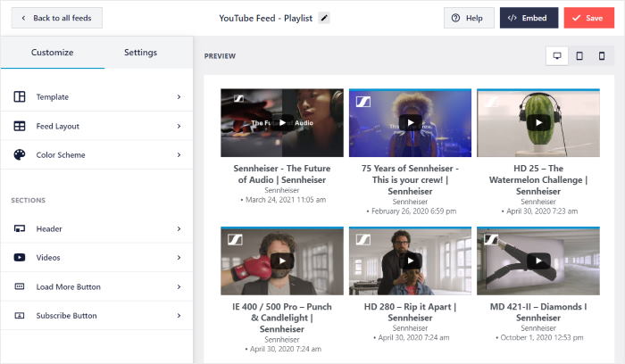Open title Sennheiser - The Future of Audio
The width and height of the screenshot is (625, 364).
click(x=282, y=174)
